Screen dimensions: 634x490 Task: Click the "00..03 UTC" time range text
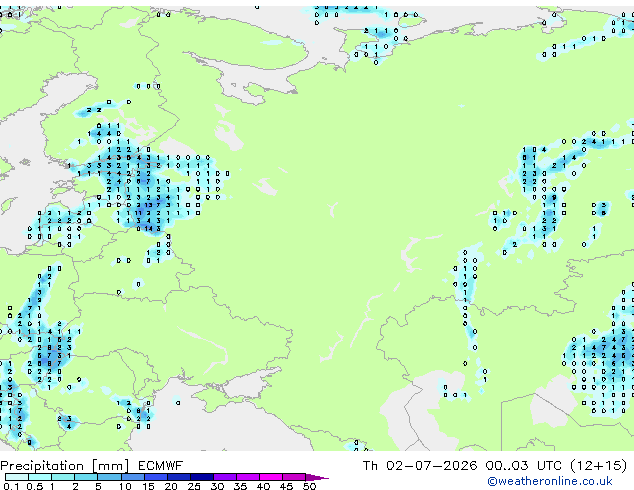[x=524, y=466]
